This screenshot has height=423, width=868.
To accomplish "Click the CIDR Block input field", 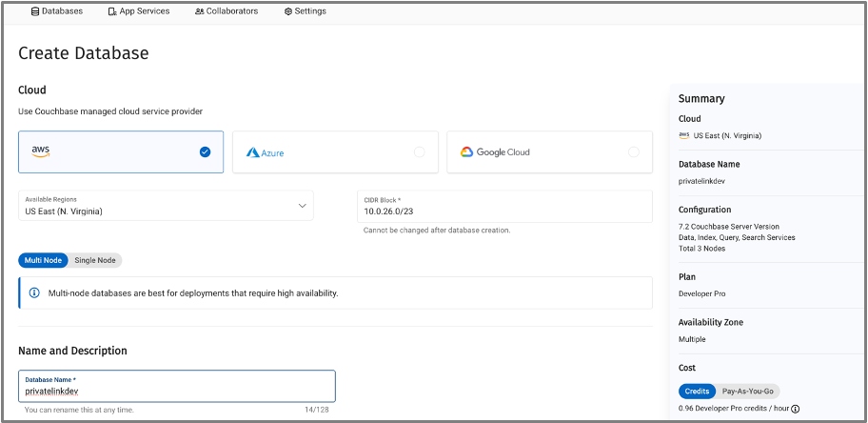I will tap(504, 207).
